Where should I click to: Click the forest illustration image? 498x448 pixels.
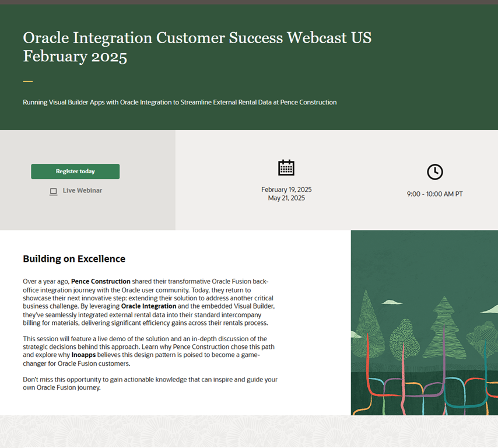[x=424, y=323]
